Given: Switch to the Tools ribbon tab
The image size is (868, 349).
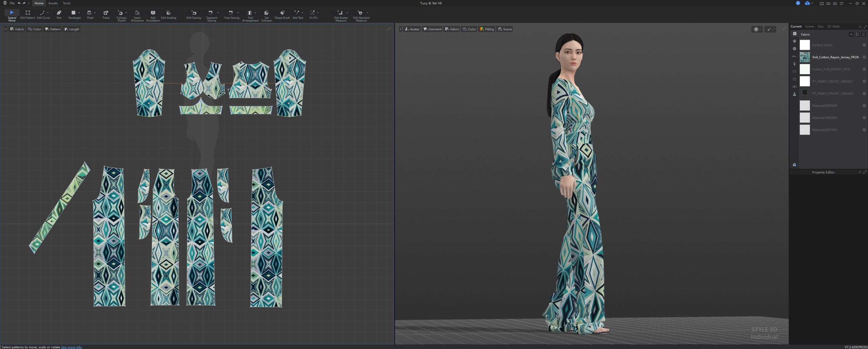Looking at the screenshot, I should pyautogui.click(x=66, y=3).
